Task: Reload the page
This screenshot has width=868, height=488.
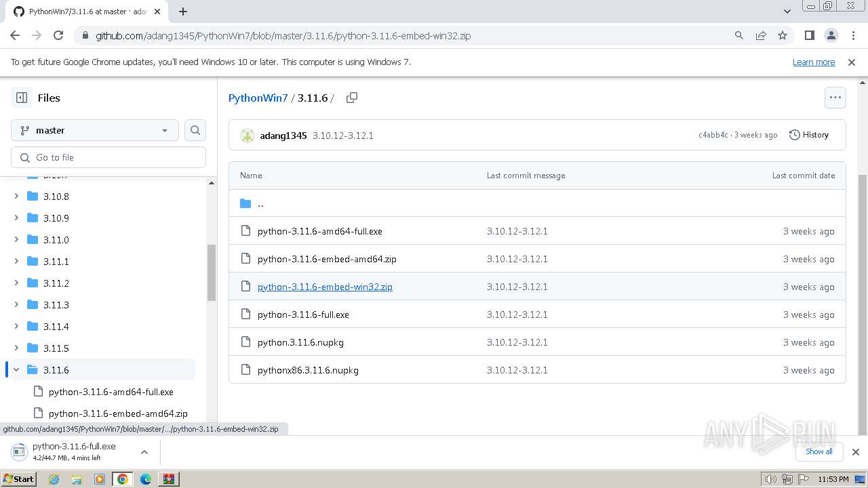Action: pos(58,35)
